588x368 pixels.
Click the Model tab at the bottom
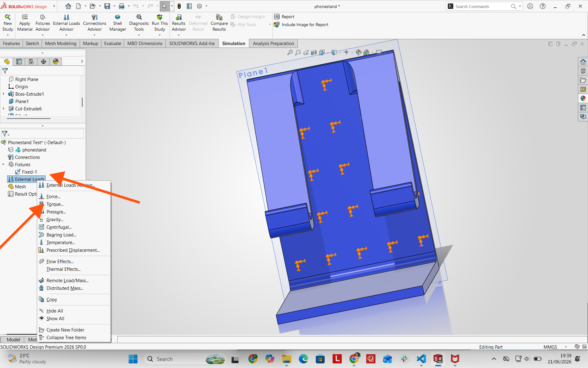13,339
